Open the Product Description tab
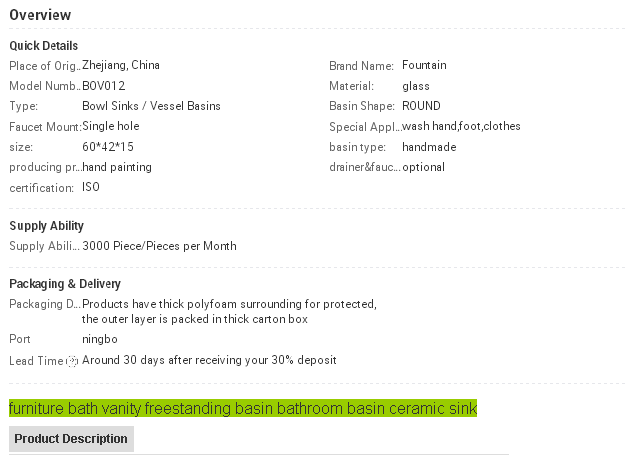The width and height of the screenshot is (630, 461). click(x=71, y=439)
